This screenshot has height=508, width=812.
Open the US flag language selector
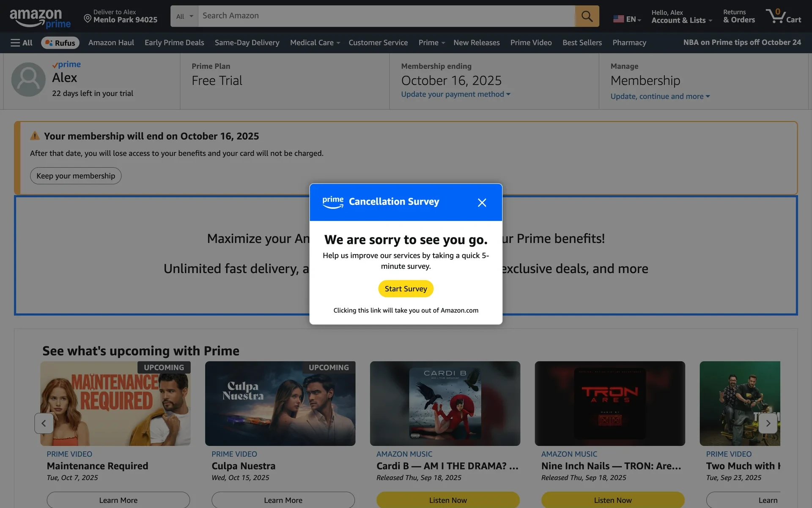point(627,19)
